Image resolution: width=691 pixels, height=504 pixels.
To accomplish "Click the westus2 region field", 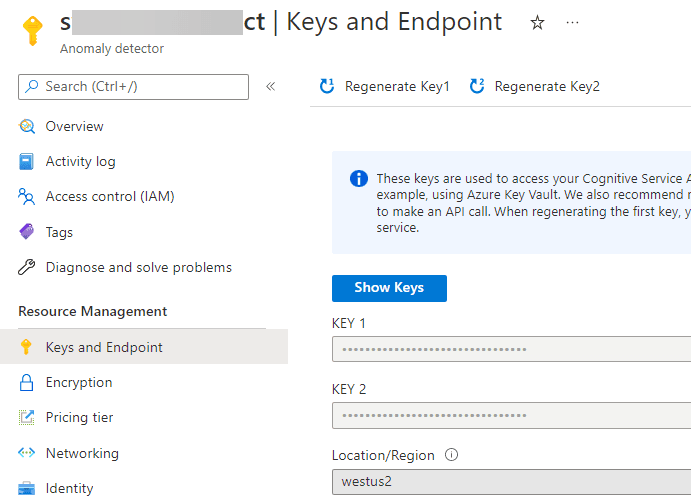I will pos(511,482).
